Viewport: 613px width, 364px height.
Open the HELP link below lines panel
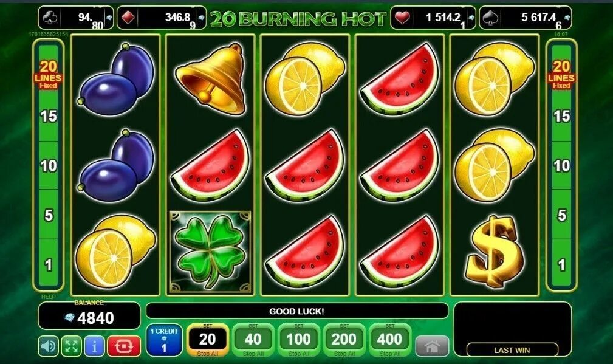48,297
